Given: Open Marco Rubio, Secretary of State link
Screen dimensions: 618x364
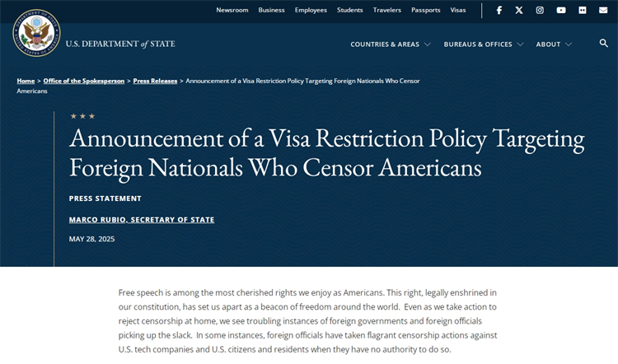Looking at the screenshot, I should click(142, 220).
